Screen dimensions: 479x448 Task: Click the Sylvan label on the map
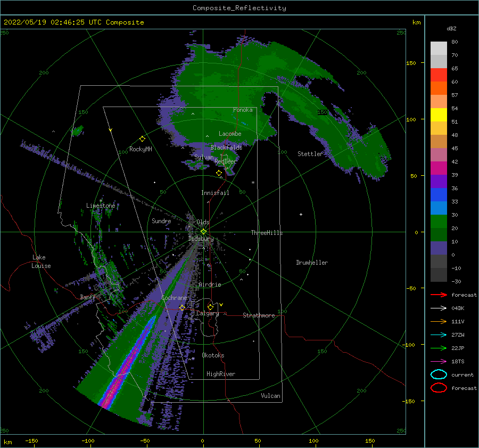pyautogui.click(x=204, y=157)
